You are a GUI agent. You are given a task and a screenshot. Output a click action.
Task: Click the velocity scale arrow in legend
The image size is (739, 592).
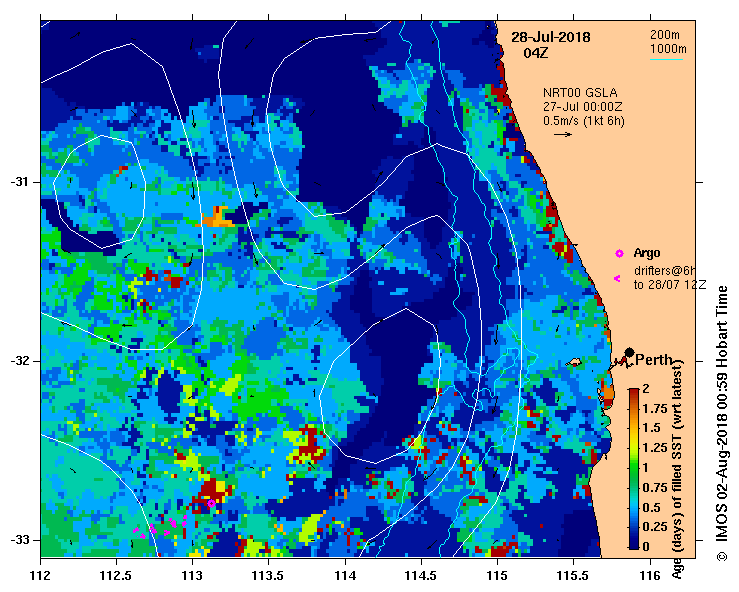[563, 134]
